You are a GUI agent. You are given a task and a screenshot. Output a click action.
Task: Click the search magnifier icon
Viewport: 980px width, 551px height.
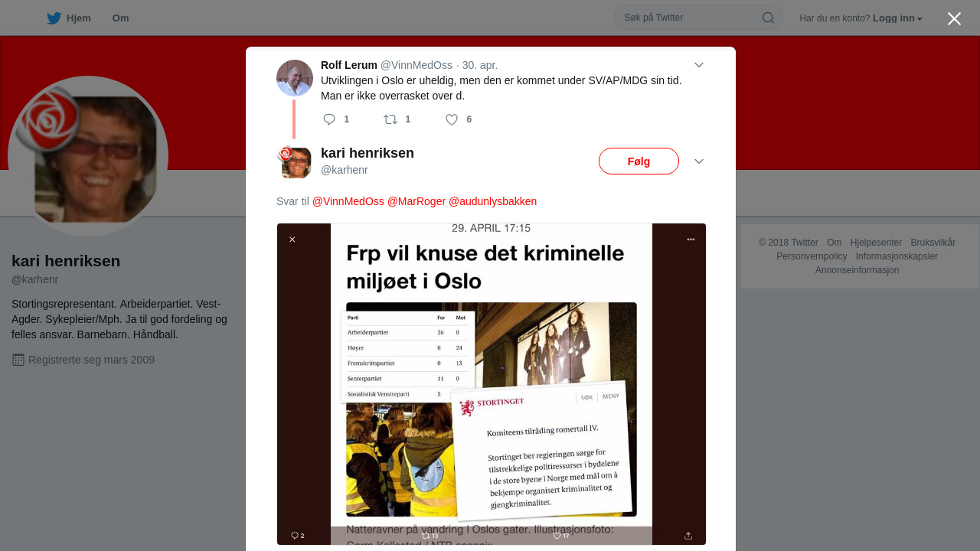tap(768, 18)
